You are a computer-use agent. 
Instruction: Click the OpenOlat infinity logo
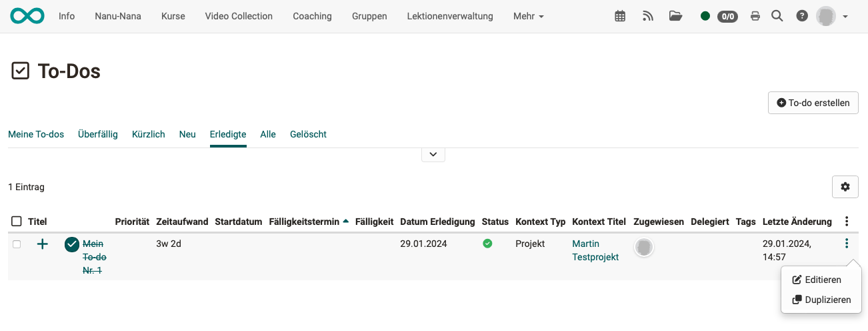point(27,16)
